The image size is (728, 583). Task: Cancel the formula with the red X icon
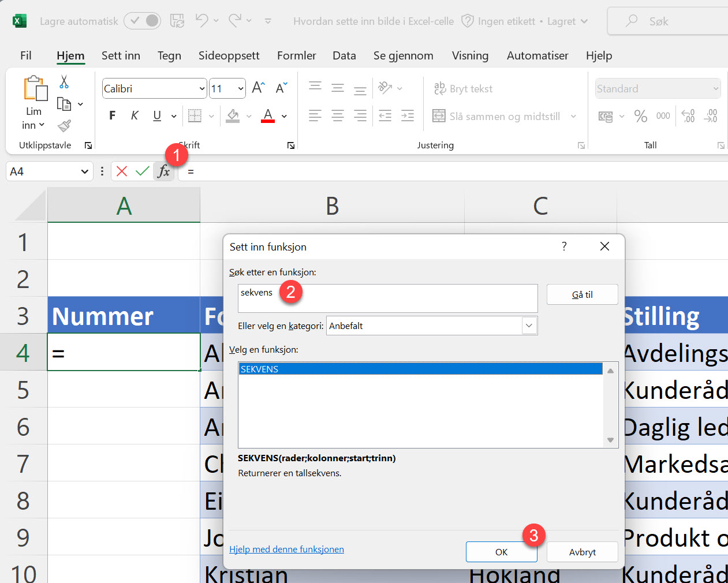[121, 171]
